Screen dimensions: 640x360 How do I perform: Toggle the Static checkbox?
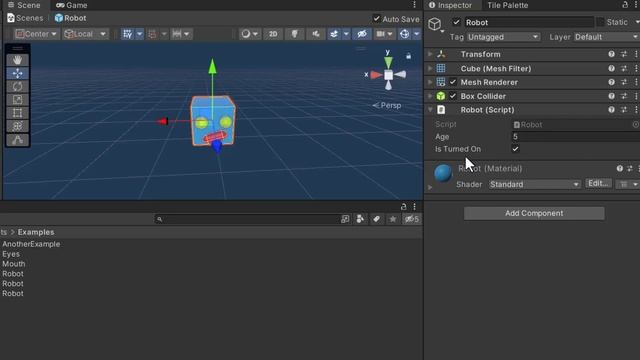600,22
